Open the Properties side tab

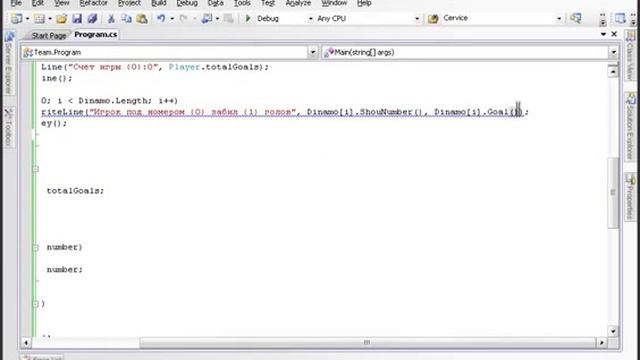(x=631, y=197)
